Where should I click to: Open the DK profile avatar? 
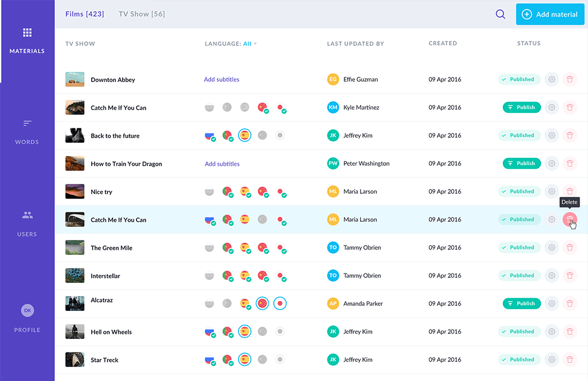pos(27,310)
